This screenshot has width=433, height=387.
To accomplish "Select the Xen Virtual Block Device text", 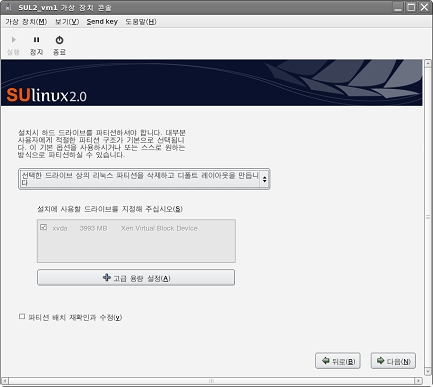I will (159, 228).
